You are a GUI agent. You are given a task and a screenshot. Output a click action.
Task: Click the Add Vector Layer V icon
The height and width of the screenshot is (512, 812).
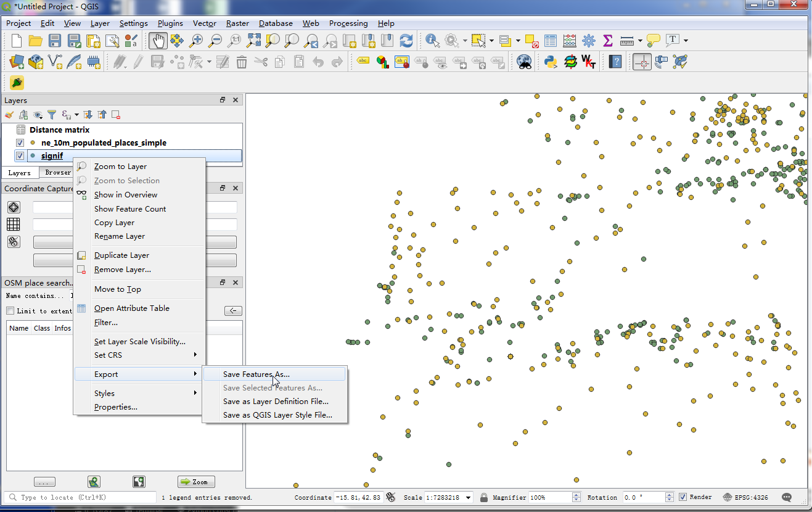click(55, 62)
